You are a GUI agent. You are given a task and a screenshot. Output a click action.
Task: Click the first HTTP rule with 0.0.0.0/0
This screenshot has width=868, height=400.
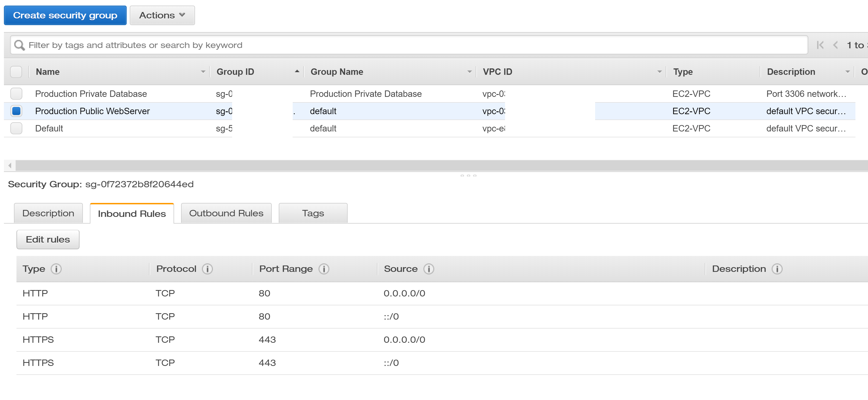pyautogui.click(x=442, y=294)
